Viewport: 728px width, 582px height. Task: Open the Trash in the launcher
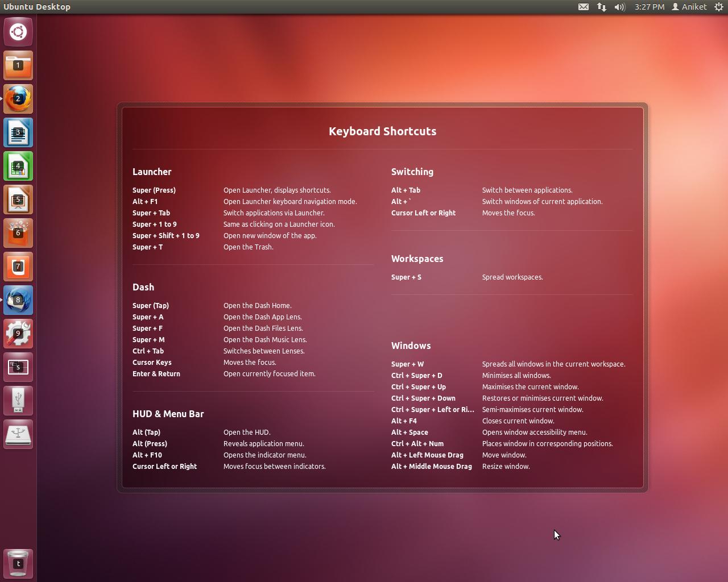point(18,563)
